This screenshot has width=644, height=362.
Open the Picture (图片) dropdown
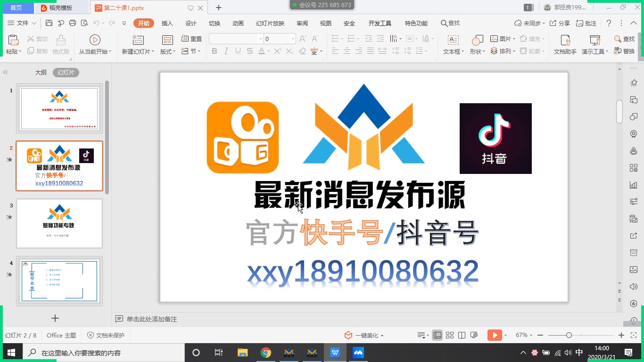503,39
